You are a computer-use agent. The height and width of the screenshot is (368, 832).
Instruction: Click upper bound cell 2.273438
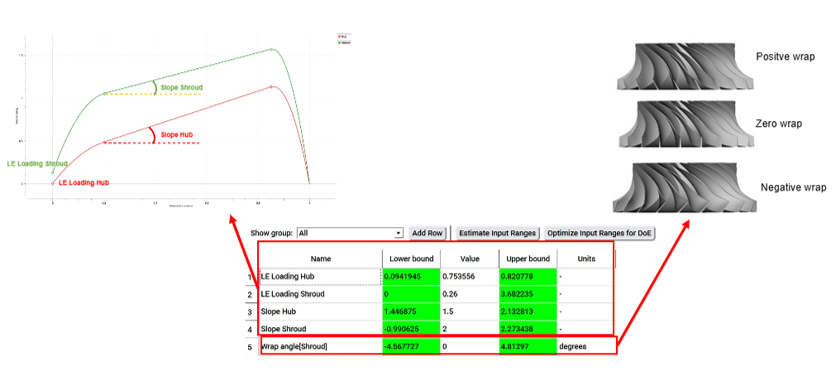528,329
